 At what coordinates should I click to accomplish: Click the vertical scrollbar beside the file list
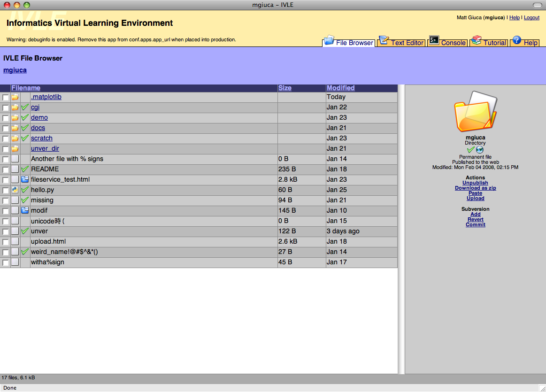pyautogui.click(x=401, y=229)
